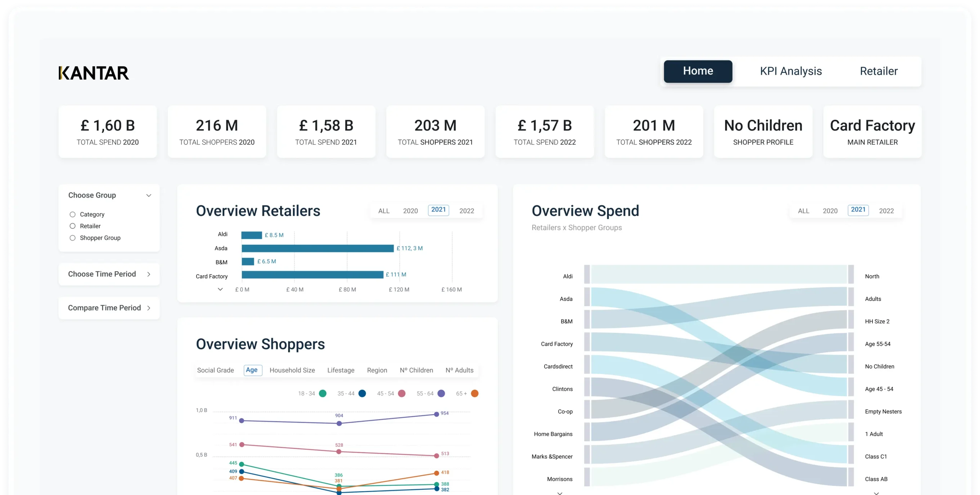Select the Household Size shopper tab
Screen dimensions: 980x495
click(x=292, y=370)
